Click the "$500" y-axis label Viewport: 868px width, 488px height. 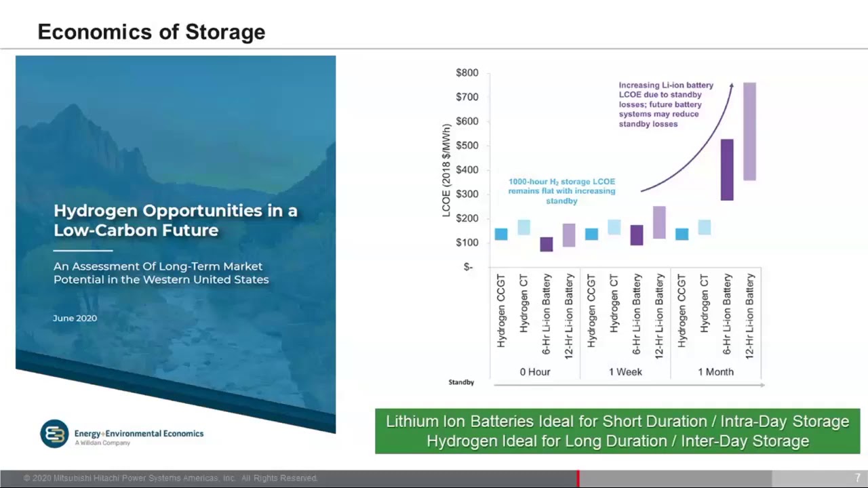[467, 146]
